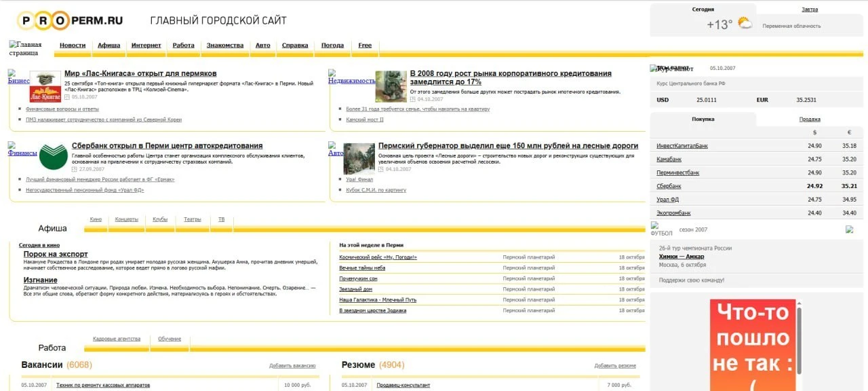The width and height of the screenshot is (868, 391).
Task: Open the Кубок С.М.И. по картингу link
Action: [x=376, y=190]
